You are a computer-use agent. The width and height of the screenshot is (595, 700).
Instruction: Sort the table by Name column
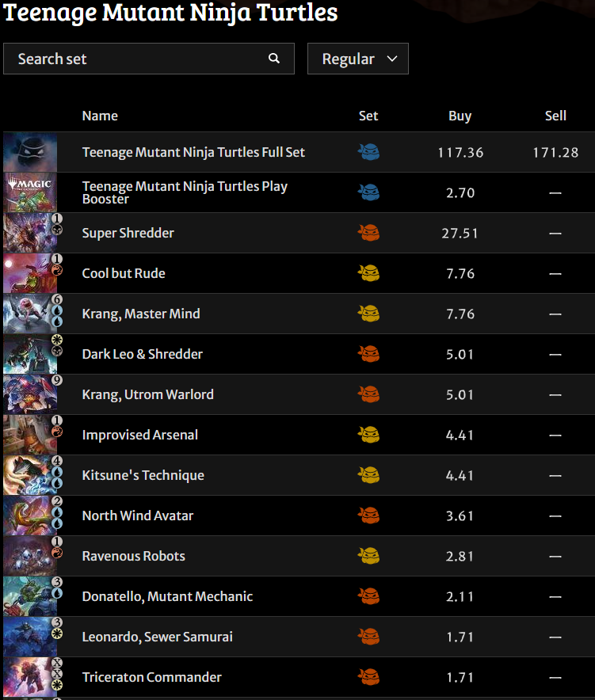coord(100,116)
